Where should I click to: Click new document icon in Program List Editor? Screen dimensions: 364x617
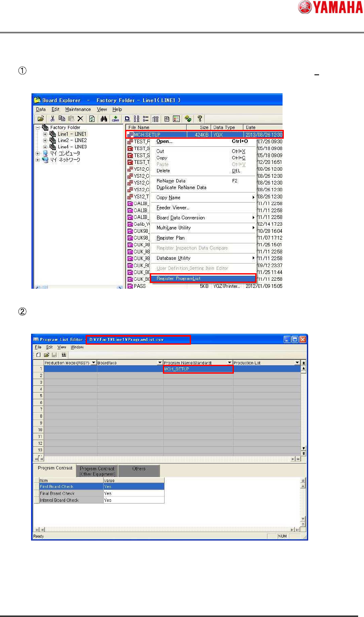point(39,355)
